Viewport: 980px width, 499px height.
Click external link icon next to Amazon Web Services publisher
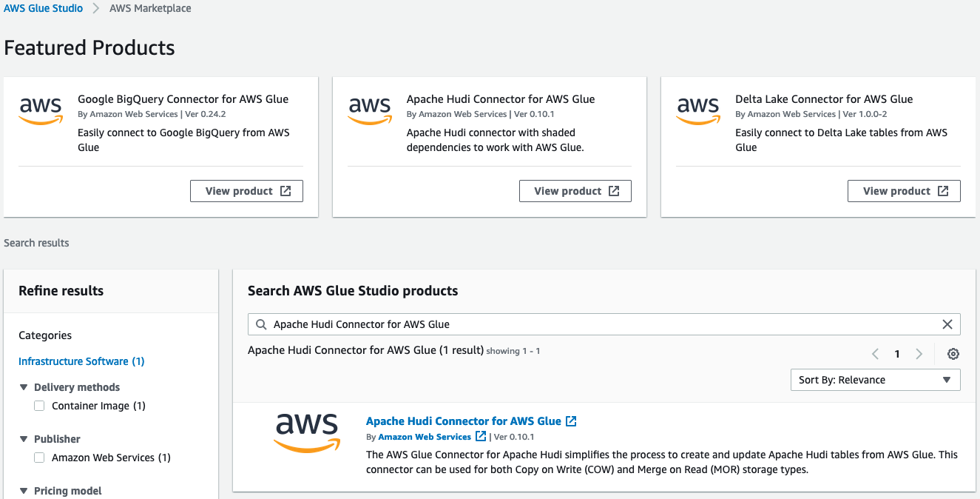[481, 436]
